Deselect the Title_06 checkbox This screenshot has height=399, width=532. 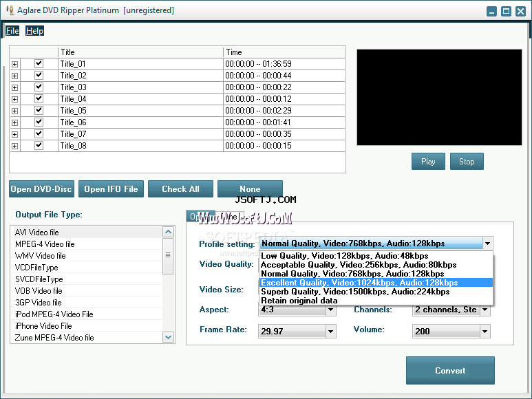click(39, 122)
